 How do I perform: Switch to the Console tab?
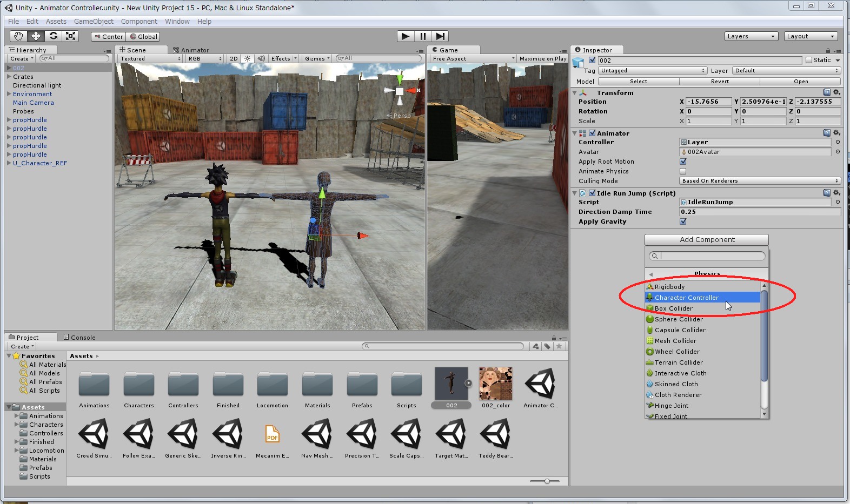pyautogui.click(x=79, y=337)
